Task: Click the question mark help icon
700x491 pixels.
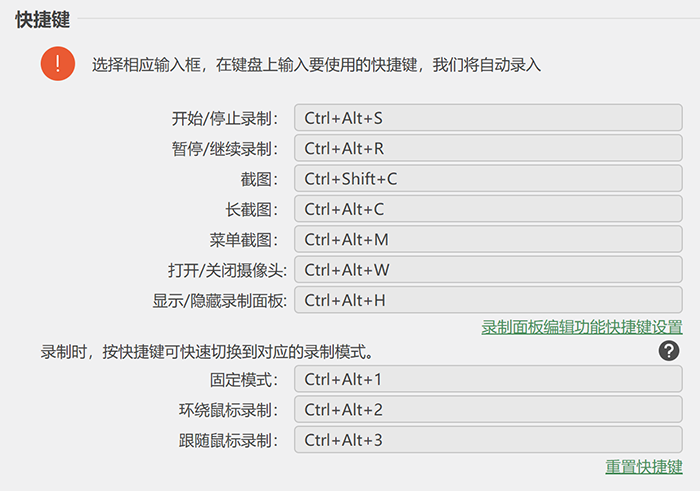Action: pyautogui.click(x=669, y=351)
